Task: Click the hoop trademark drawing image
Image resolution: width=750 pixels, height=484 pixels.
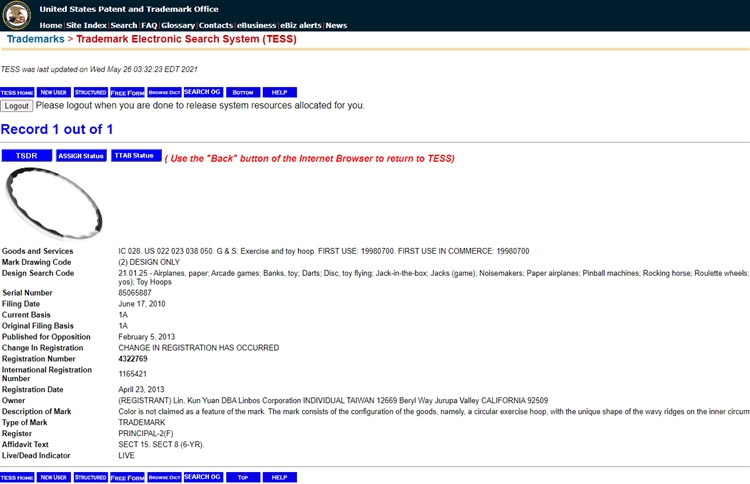Action: 54,203
